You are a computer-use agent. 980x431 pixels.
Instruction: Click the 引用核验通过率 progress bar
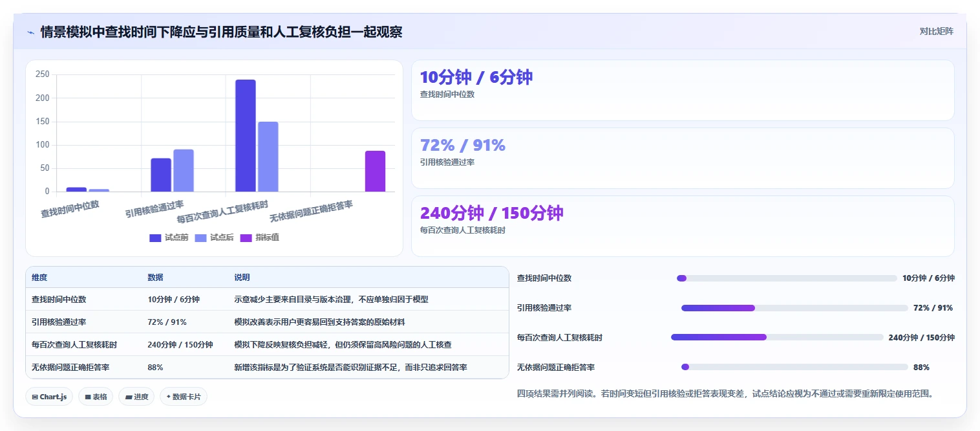pyautogui.click(x=794, y=308)
